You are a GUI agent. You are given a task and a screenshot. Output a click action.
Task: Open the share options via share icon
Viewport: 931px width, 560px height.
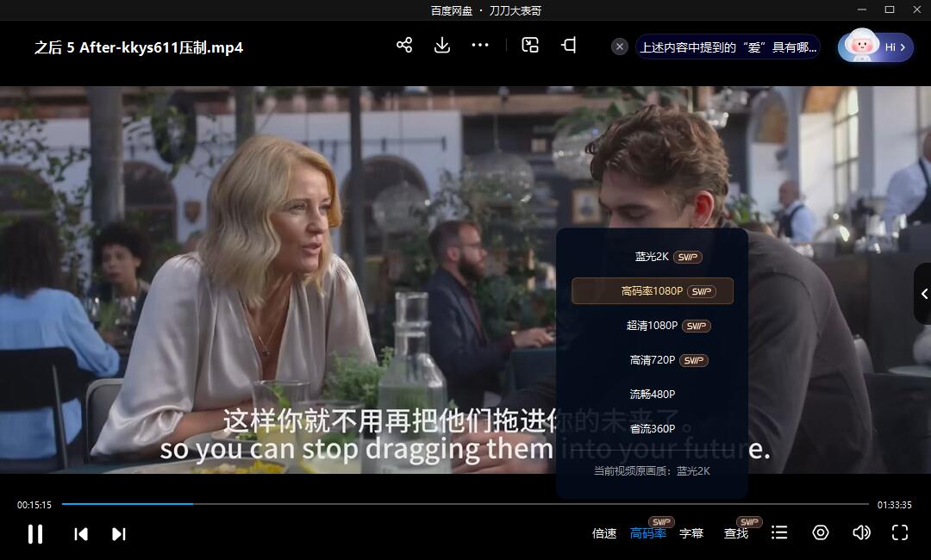[404, 46]
